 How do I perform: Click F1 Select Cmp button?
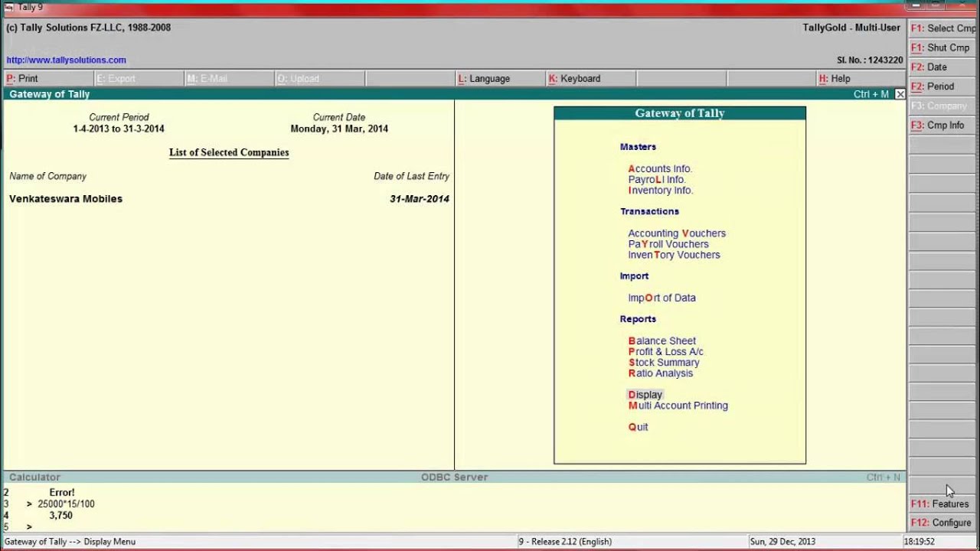point(943,28)
